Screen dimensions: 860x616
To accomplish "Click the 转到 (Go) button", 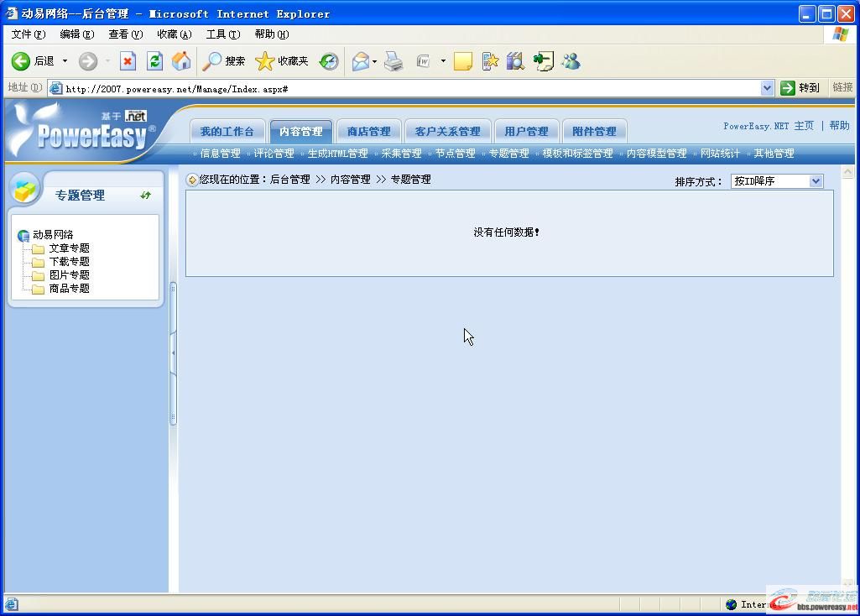I will (x=800, y=87).
